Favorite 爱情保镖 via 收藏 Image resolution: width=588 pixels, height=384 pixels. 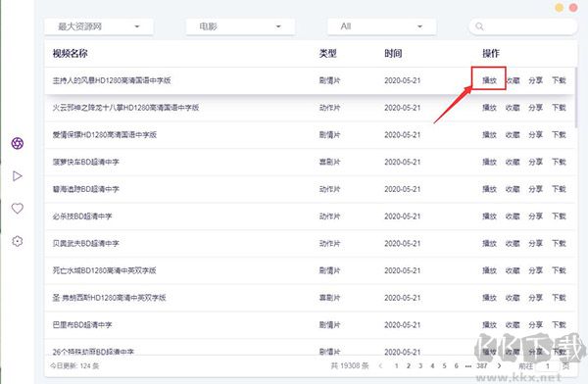[513, 134]
